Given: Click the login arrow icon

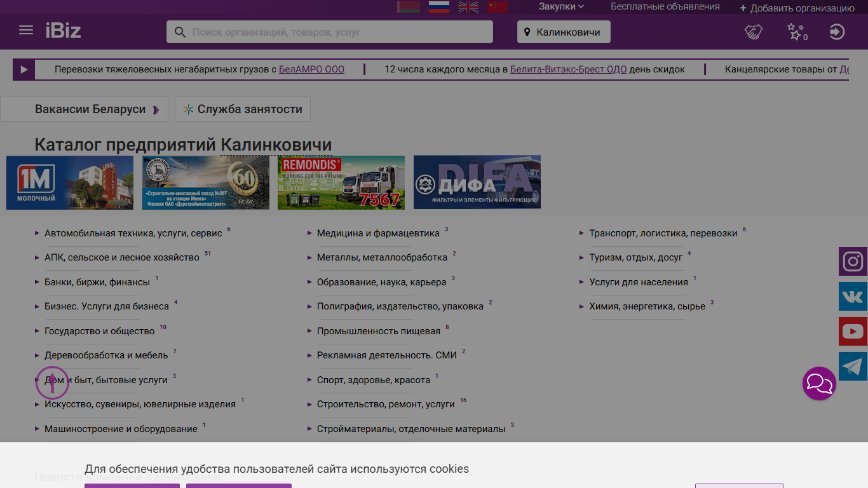Looking at the screenshot, I should [x=837, y=32].
